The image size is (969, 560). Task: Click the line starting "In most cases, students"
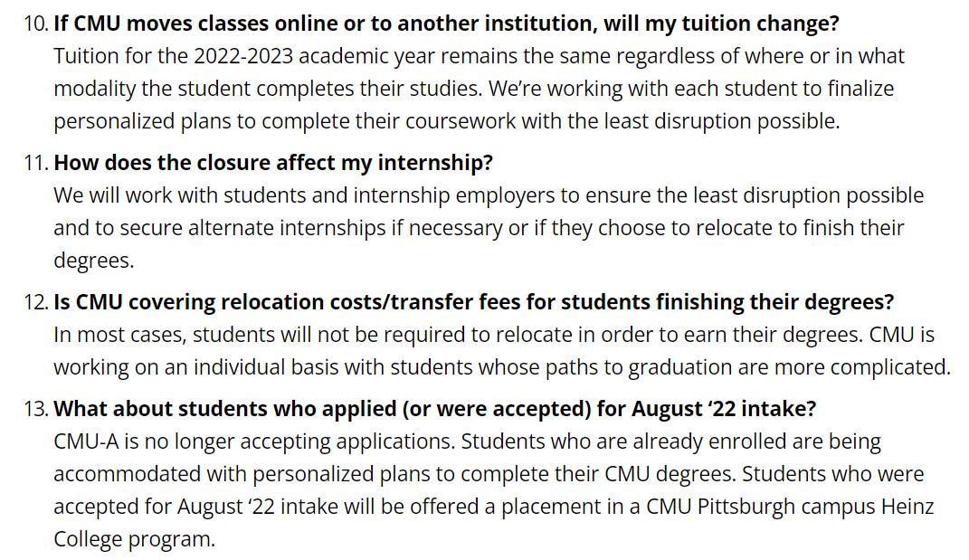click(x=494, y=335)
